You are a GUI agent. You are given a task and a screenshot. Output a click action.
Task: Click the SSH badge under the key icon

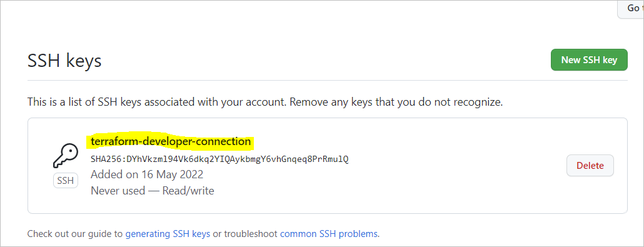coord(66,181)
